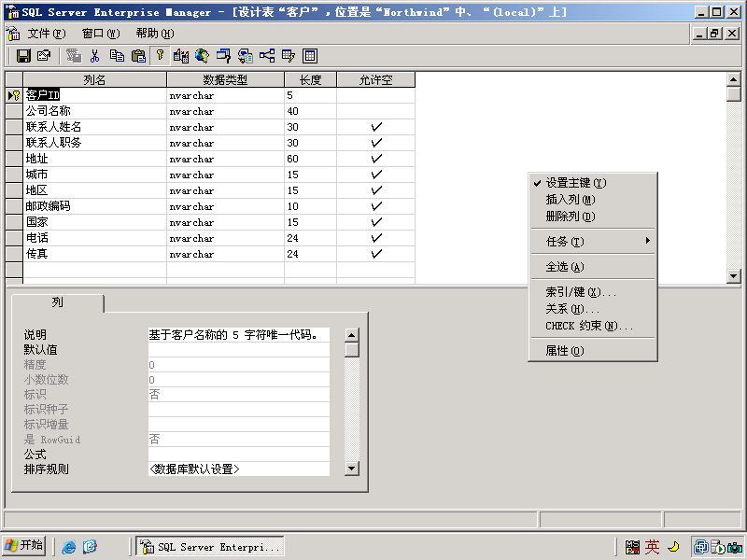Toggle the Set Primary Key key icon

[160, 56]
